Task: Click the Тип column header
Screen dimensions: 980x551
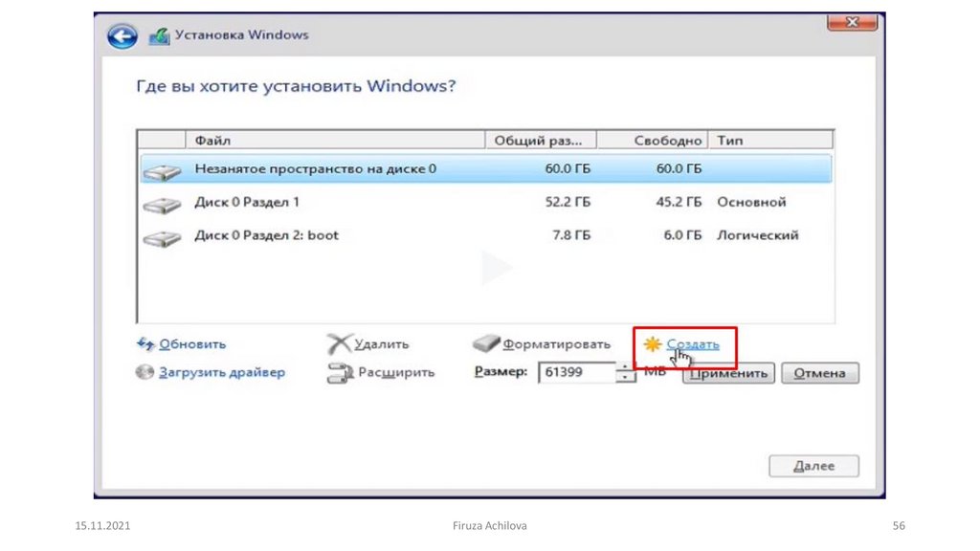Action: 770,140
